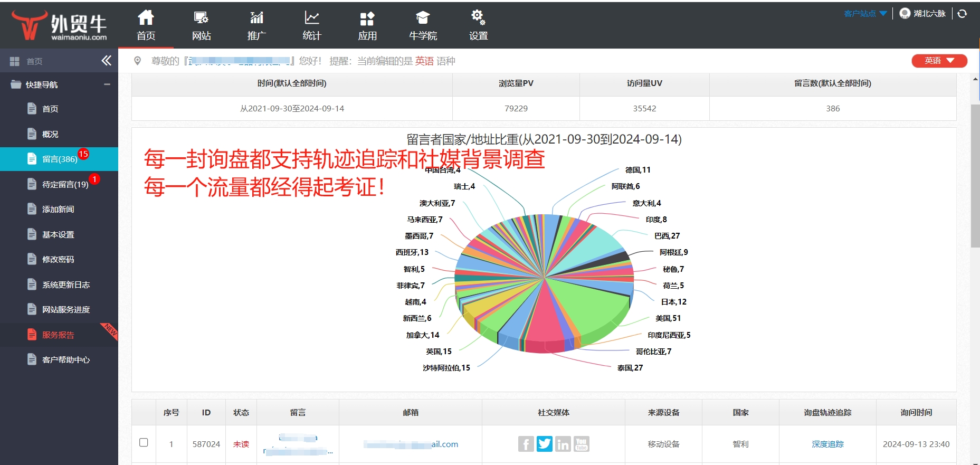Click the Facebook icon in row 587024
This screenshot has height=465, width=980.
tap(526, 444)
